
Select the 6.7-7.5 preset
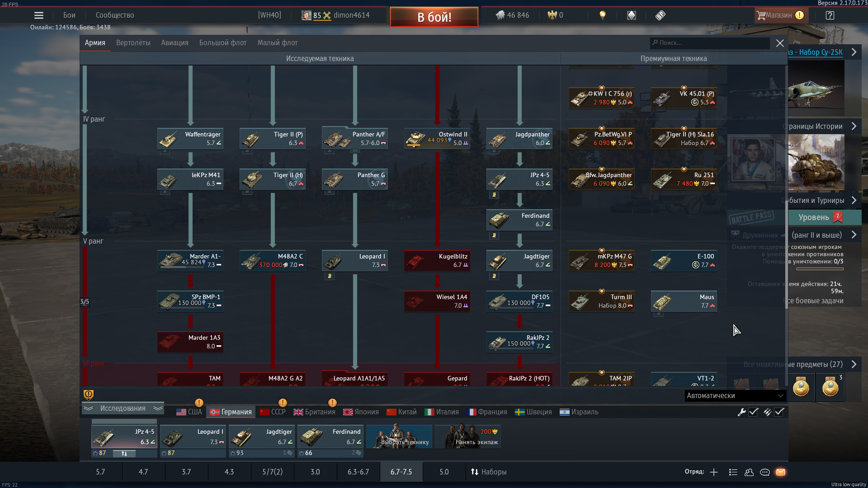[401, 472]
